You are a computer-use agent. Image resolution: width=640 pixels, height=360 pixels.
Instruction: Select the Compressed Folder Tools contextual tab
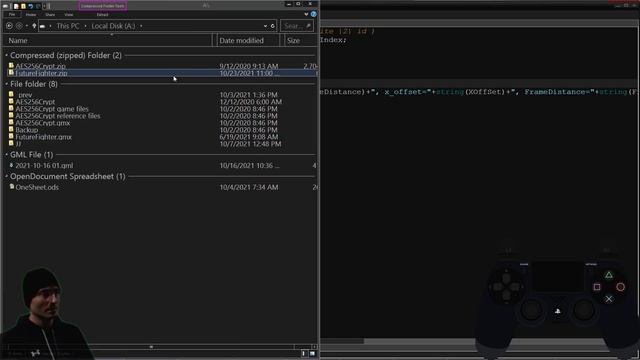coord(102,6)
